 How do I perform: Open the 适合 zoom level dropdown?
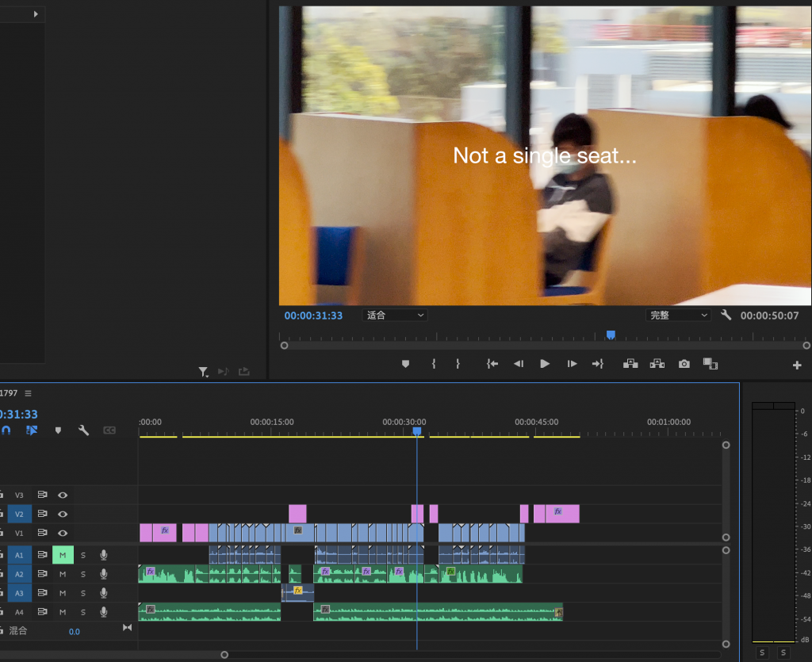395,316
